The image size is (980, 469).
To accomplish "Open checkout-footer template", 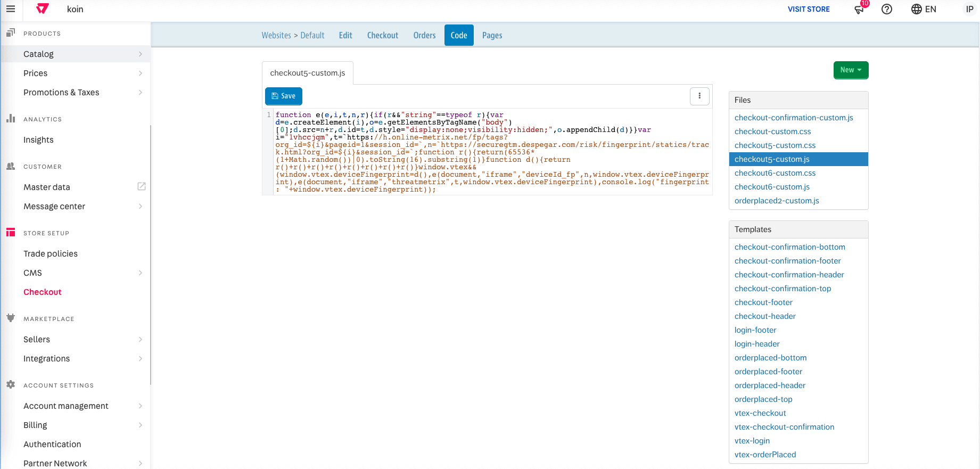I will point(763,302).
